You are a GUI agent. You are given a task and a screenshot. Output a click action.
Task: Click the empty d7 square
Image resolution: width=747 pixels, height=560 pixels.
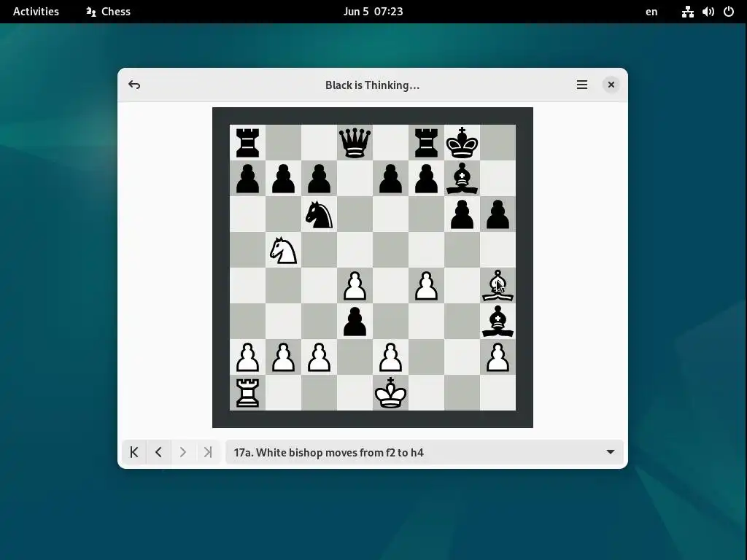pyautogui.click(x=355, y=178)
